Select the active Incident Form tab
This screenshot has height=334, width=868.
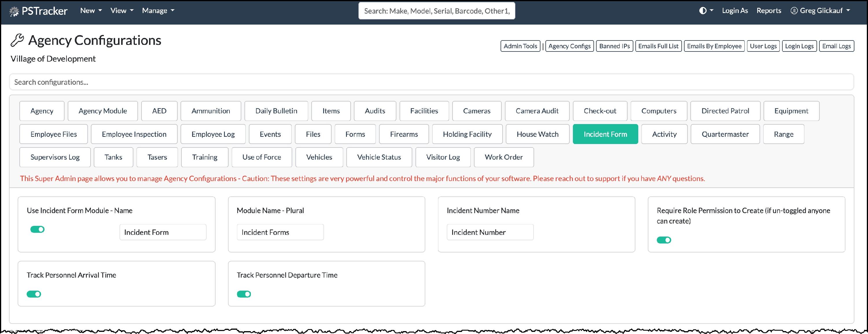pos(606,134)
